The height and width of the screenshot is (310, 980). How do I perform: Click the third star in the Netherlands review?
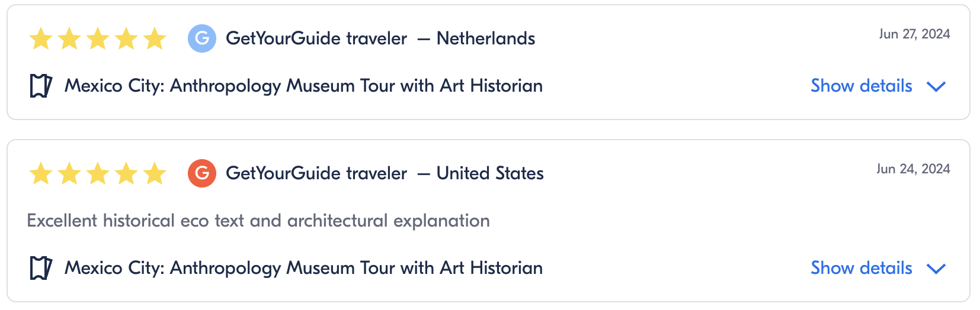(98, 39)
